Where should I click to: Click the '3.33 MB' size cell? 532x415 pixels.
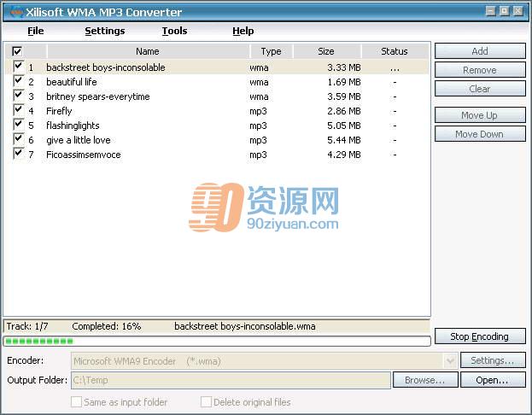(343, 67)
